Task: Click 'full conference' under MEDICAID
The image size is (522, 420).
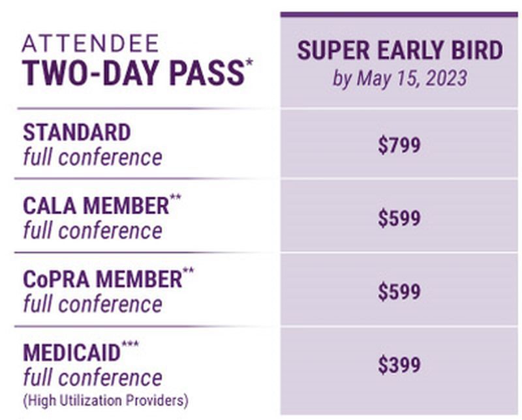Action: (x=93, y=378)
